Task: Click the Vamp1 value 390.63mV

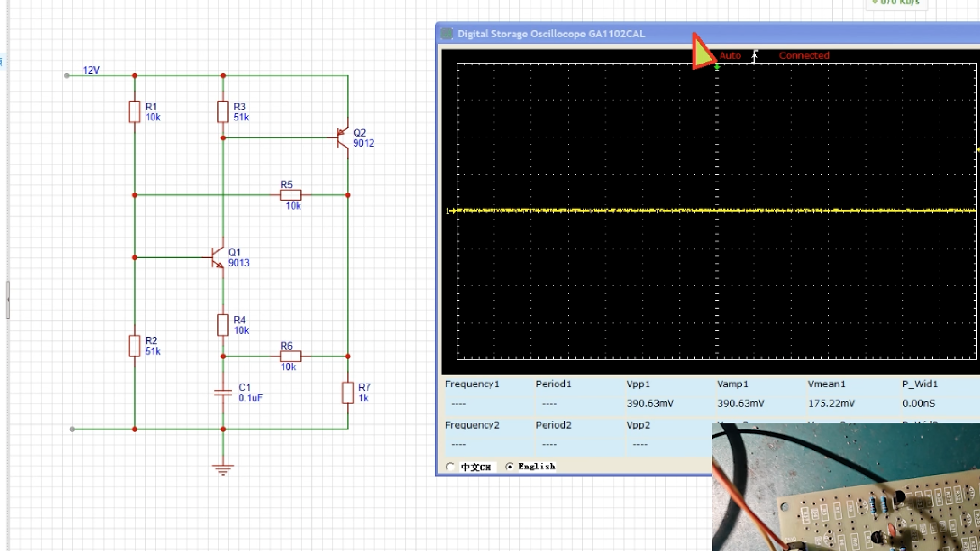Action: point(741,404)
